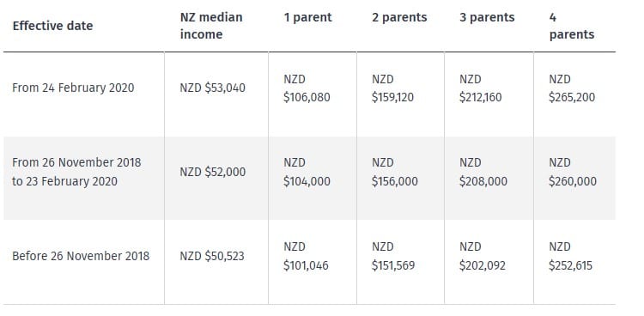Click the NZD $52,000 median income cell

(212, 172)
